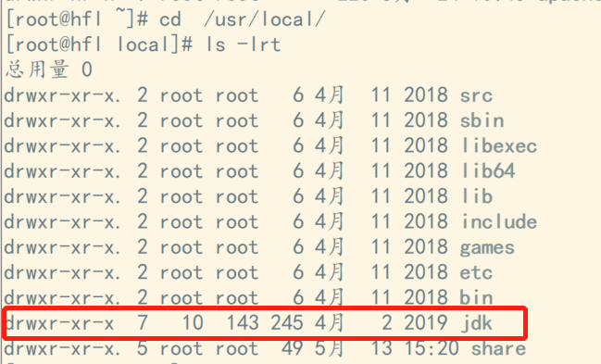Viewport: 601px width, 364px height.
Task: Click the 'cd /usr/local/' command text
Action: coord(242,19)
